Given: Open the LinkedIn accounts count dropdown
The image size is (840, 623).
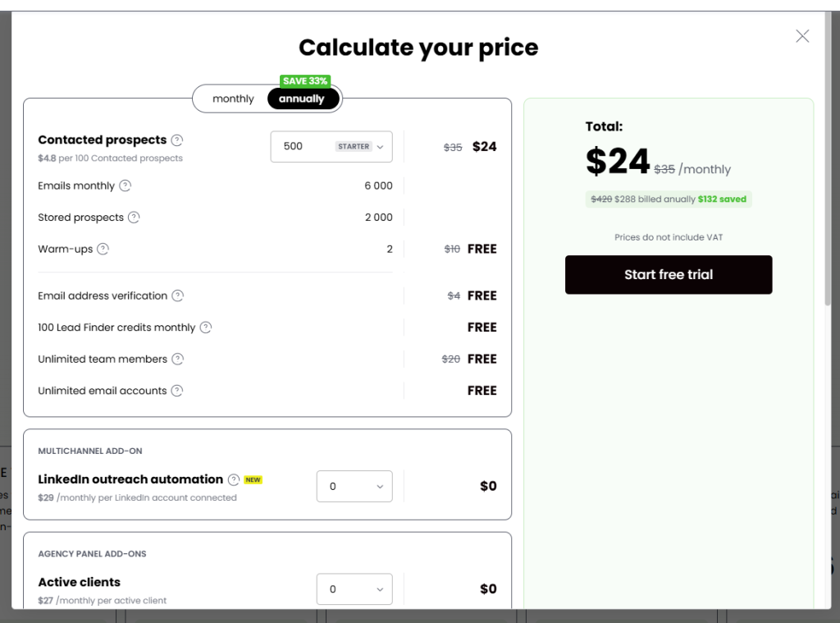Looking at the screenshot, I should click(354, 486).
